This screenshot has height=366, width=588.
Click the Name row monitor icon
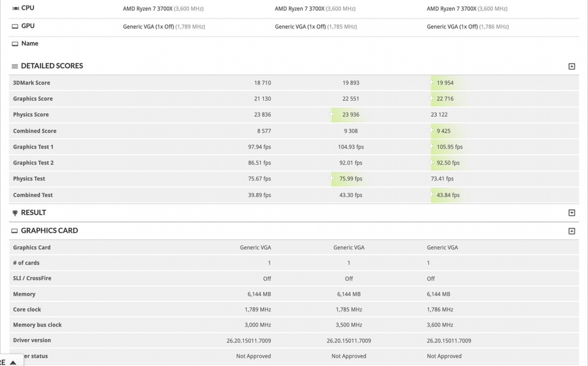coord(15,44)
